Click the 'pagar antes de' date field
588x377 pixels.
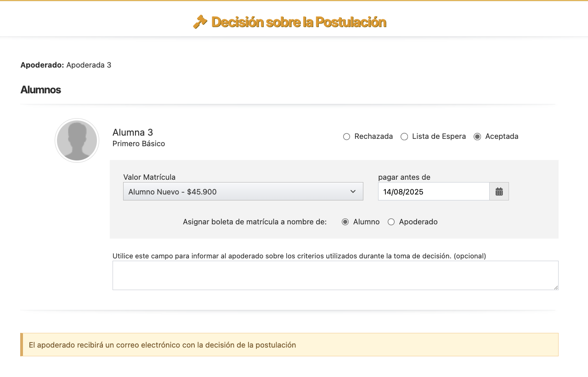coord(434,191)
